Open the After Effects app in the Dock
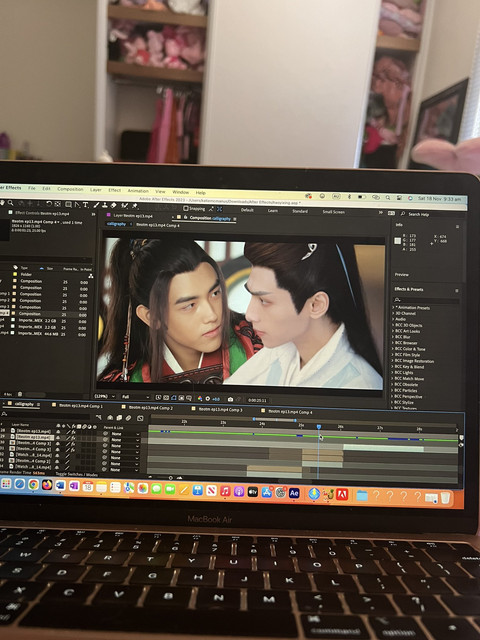The image size is (480, 640). pyautogui.click(x=294, y=493)
